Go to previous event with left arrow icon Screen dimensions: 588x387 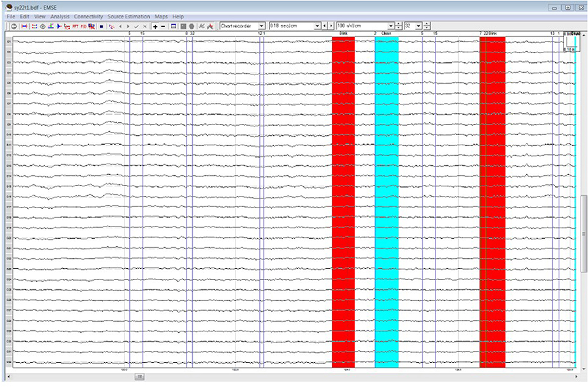pyautogui.click(x=120, y=26)
